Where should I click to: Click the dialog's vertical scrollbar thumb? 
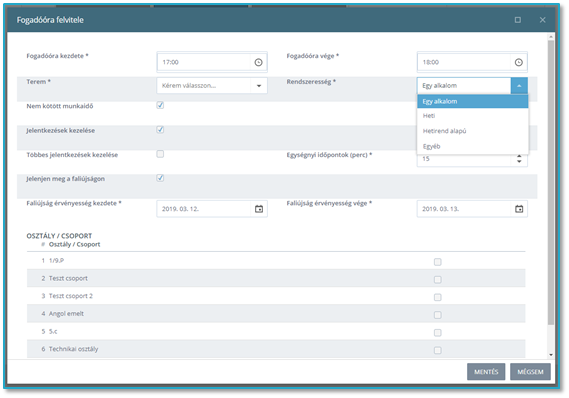pos(551,182)
